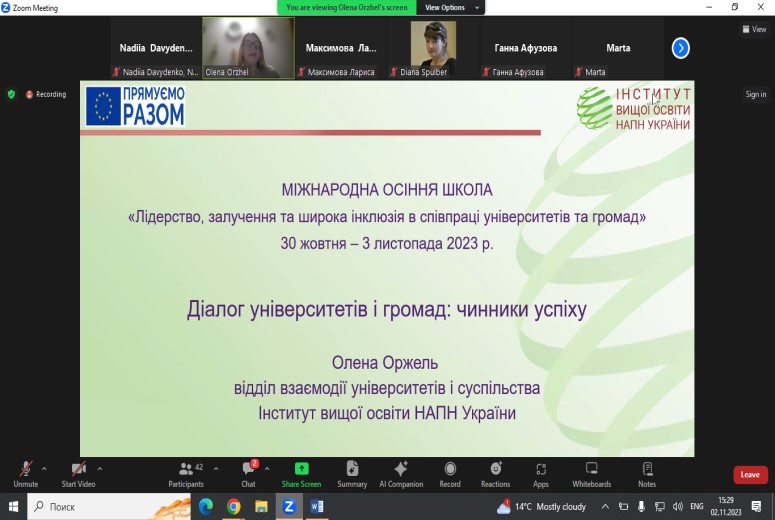Viewport: 775px width, 520px height.
Task: Click the Windows Start button
Action: 13,507
